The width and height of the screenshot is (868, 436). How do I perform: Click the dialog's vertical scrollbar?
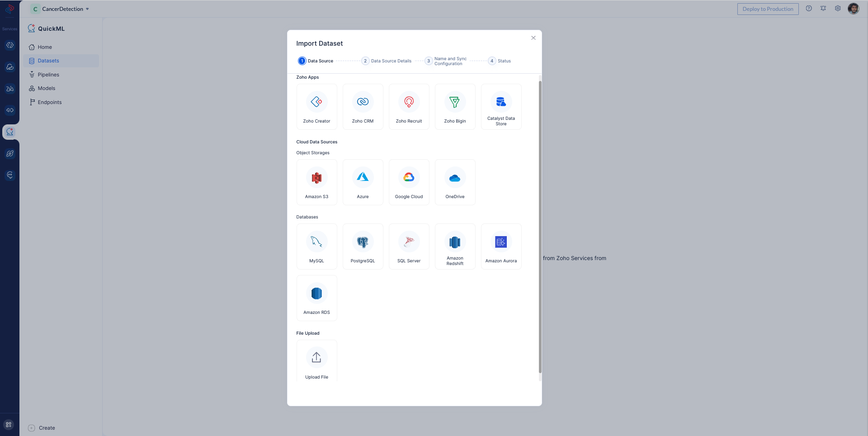pos(540,226)
